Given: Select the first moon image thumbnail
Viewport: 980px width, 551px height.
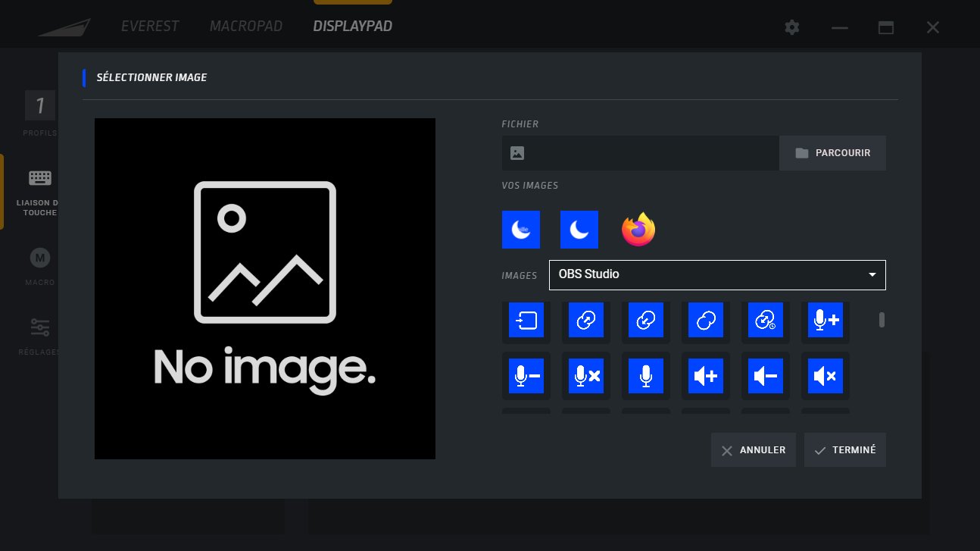Looking at the screenshot, I should [x=521, y=230].
